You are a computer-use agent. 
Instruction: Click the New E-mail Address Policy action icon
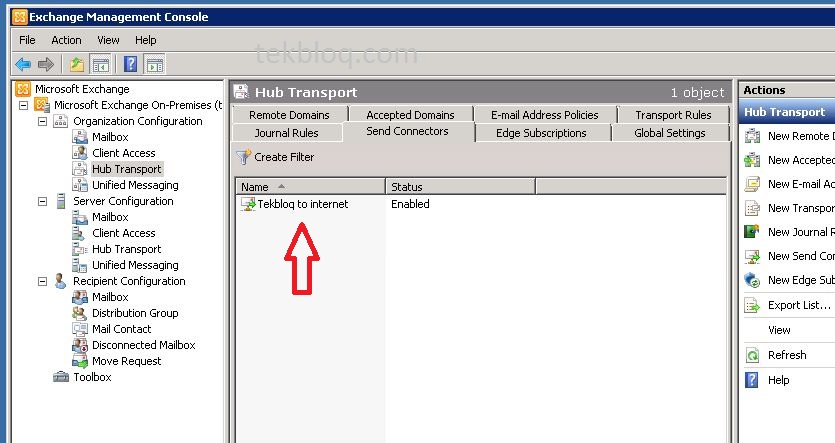[x=752, y=184]
